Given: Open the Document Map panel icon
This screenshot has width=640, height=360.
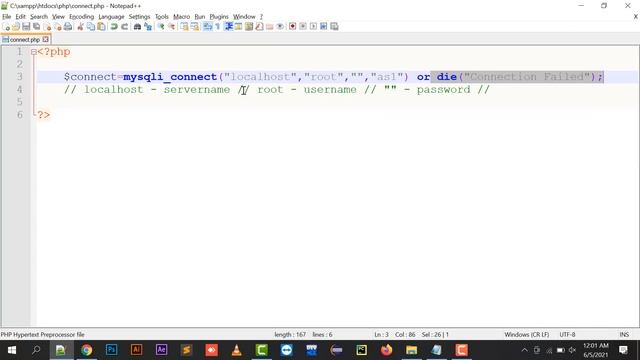Looking at the screenshot, I should [x=249, y=27].
